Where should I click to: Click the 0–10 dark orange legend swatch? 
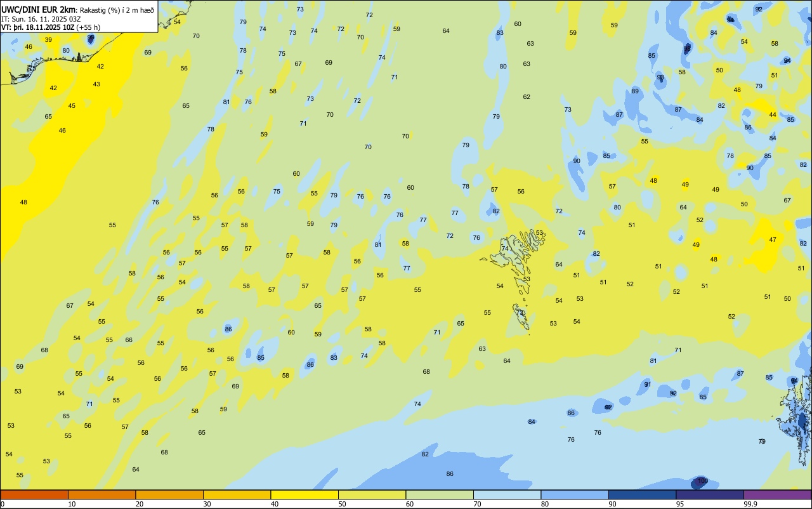coord(34,494)
